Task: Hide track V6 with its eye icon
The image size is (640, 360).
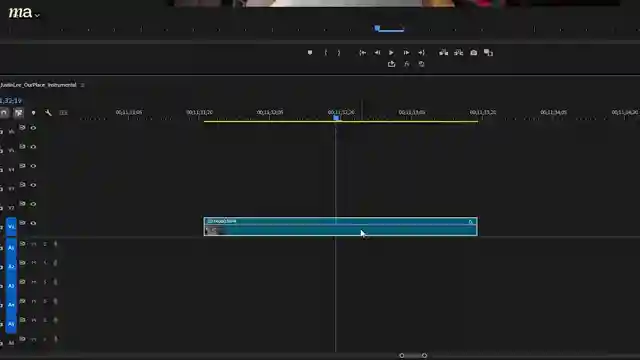Action: pyautogui.click(x=33, y=128)
